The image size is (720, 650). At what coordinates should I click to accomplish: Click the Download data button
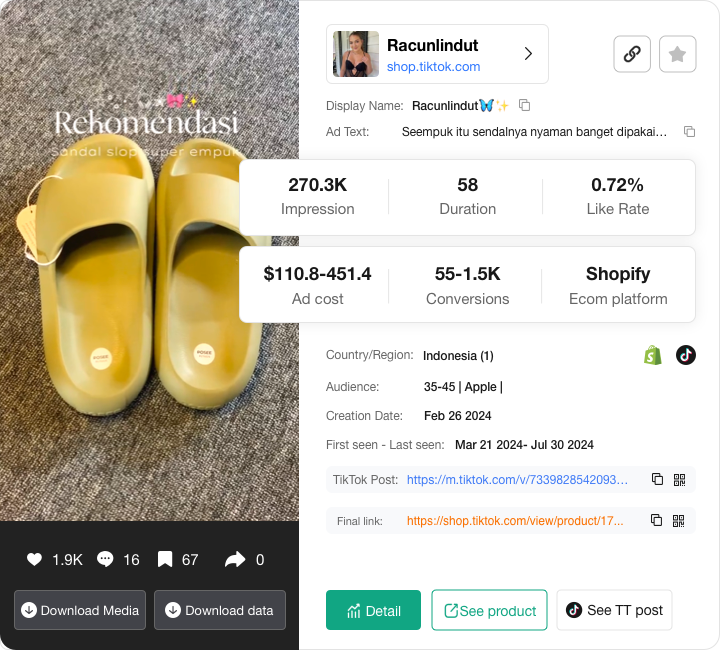tap(220, 610)
